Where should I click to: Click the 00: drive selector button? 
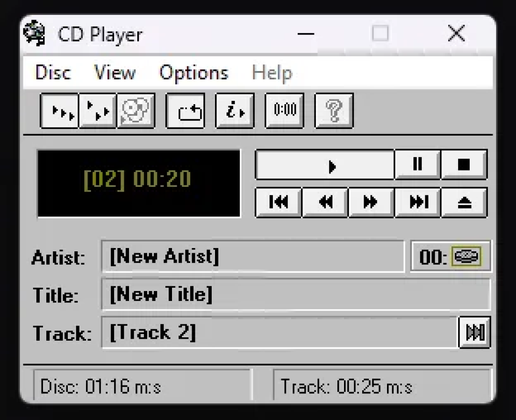451,257
